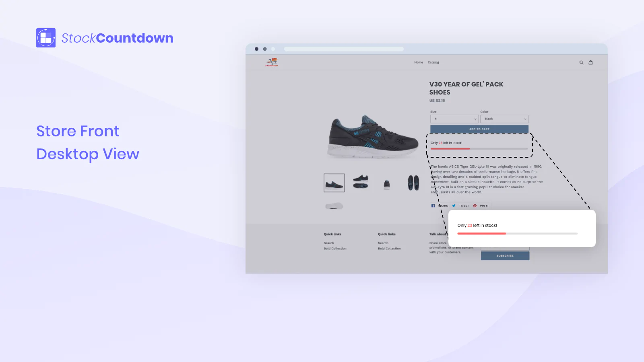
Task: Click the Subscribe button
Action: (505, 256)
